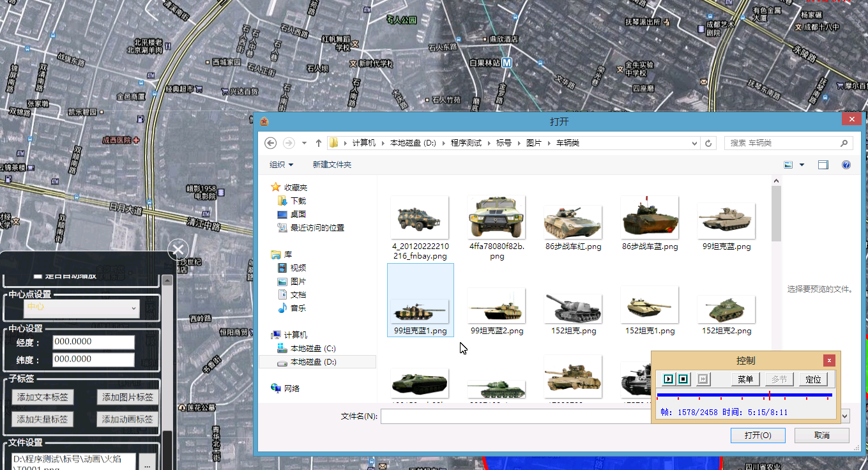Click the 打开(O) button
Screen dimensions: 868x470
click(x=758, y=436)
